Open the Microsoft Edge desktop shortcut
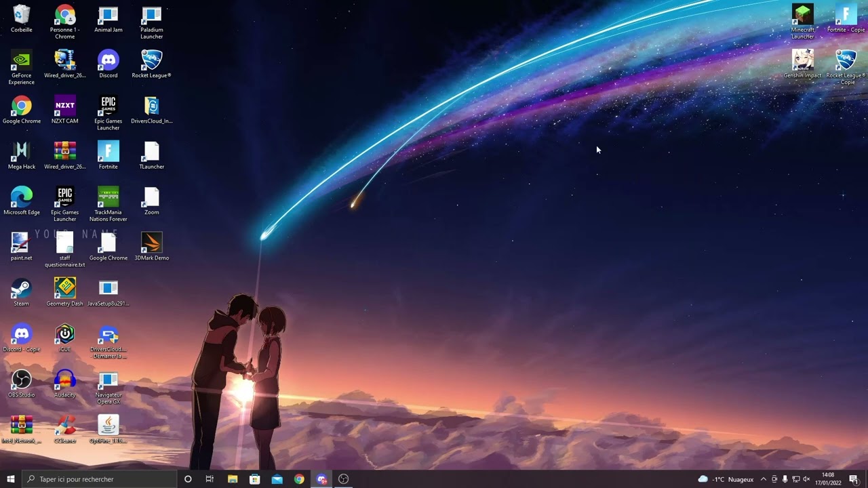Viewport: 868px width, 488px height. [x=21, y=201]
